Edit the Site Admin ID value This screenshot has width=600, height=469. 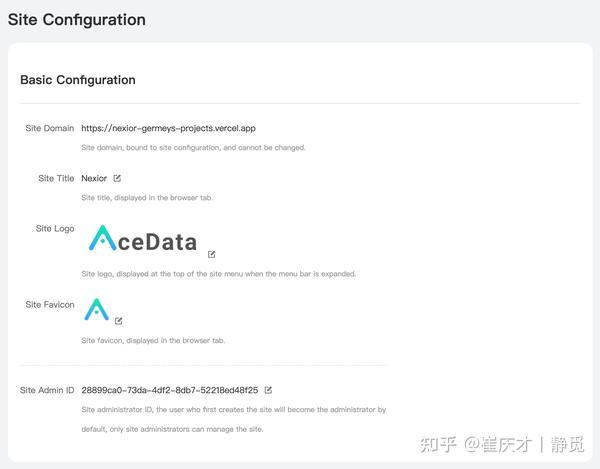(x=268, y=390)
